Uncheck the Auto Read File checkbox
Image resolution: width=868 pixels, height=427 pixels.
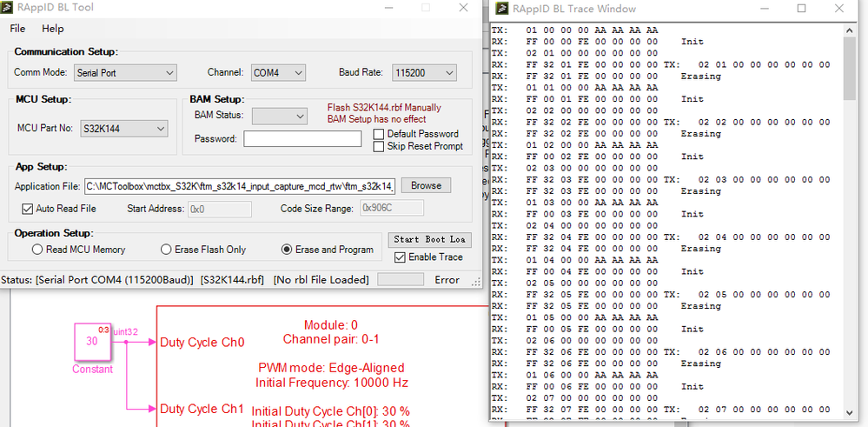click(x=27, y=209)
